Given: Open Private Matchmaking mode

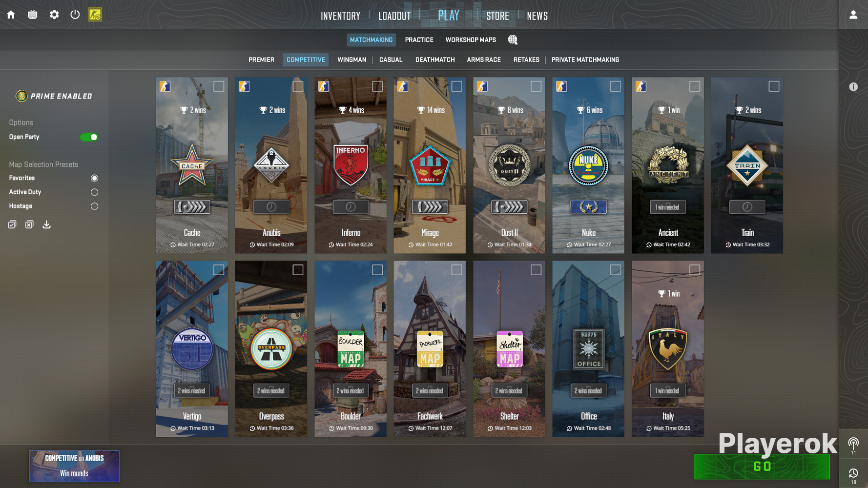Looking at the screenshot, I should 585,60.
